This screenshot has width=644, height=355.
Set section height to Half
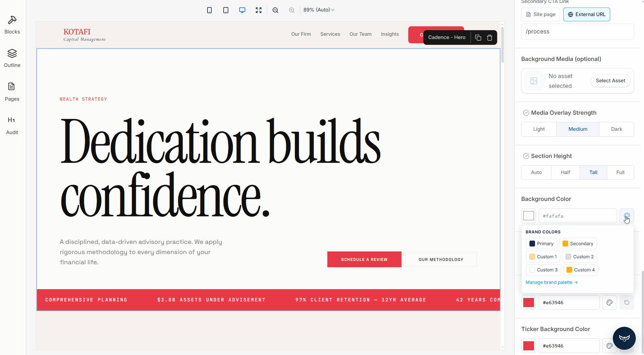point(565,172)
